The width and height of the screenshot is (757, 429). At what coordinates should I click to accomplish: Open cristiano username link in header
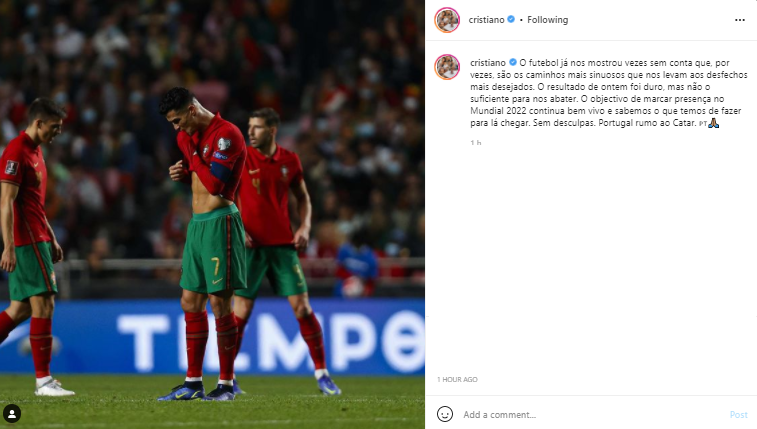click(x=486, y=20)
